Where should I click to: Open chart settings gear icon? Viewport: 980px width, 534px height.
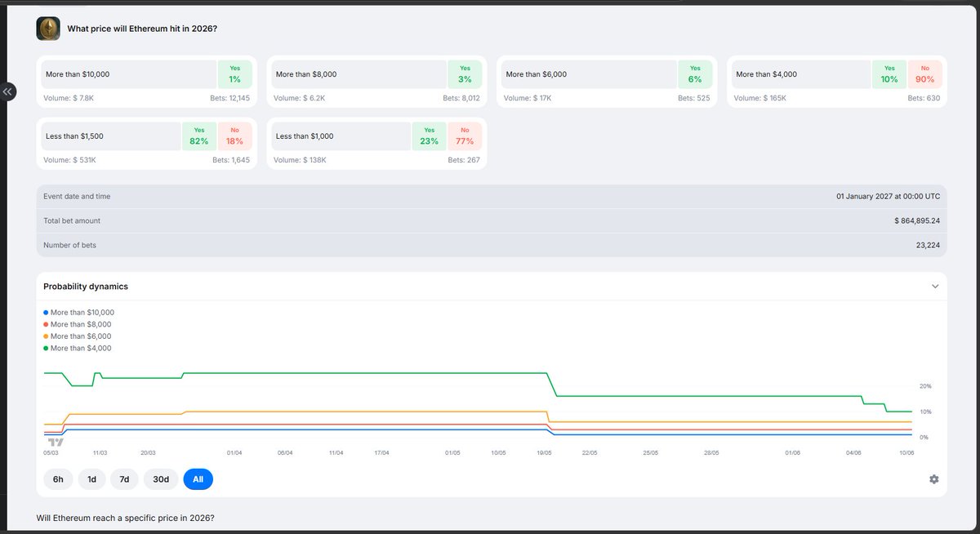(x=934, y=479)
